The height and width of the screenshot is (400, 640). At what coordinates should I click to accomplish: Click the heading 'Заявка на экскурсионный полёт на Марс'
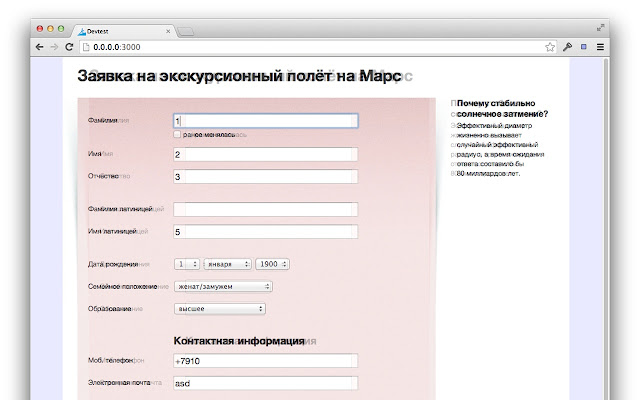(x=239, y=76)
